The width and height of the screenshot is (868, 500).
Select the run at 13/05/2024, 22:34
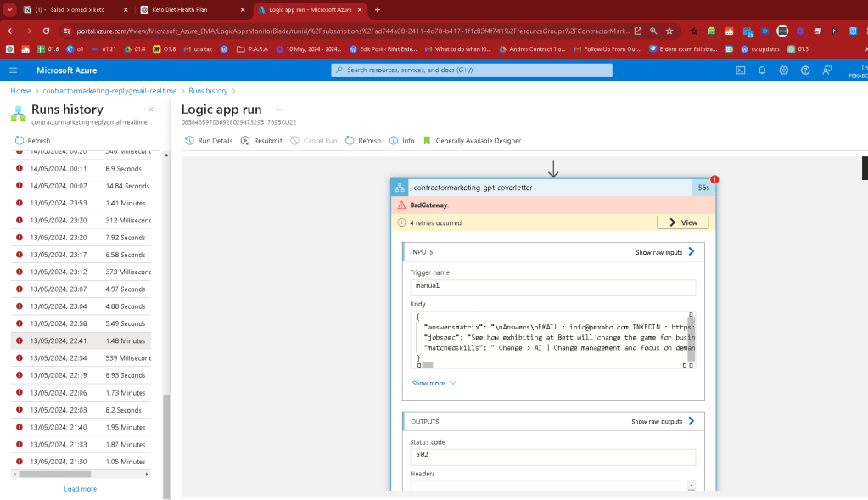tap(81, 357)
